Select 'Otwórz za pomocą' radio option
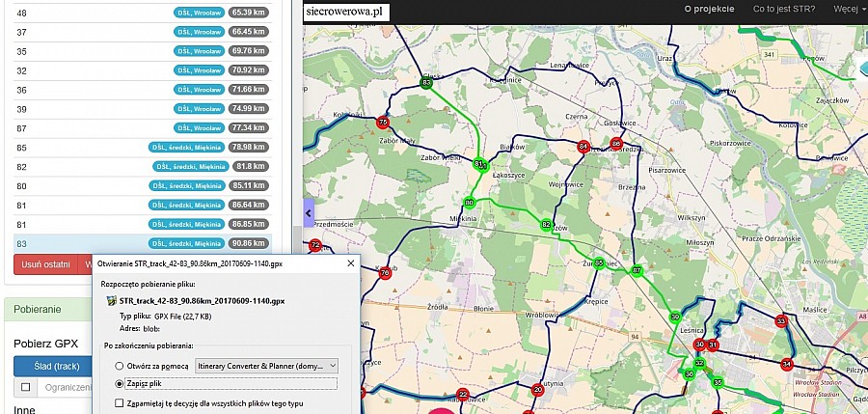 click(x=120, y=366)
